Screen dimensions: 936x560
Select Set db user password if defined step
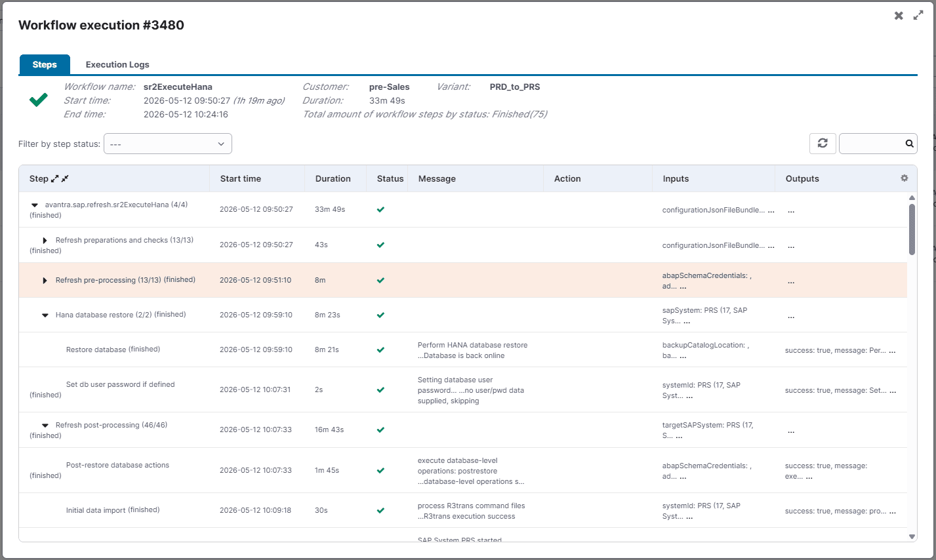120,384
